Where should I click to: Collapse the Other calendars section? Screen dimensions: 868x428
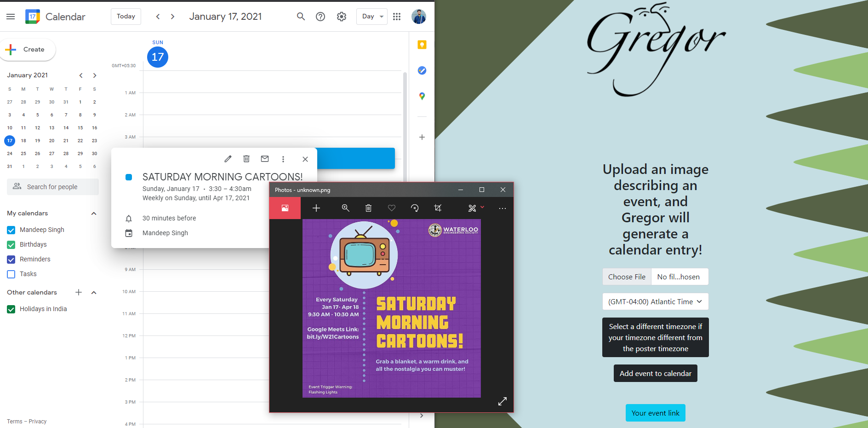94,293
